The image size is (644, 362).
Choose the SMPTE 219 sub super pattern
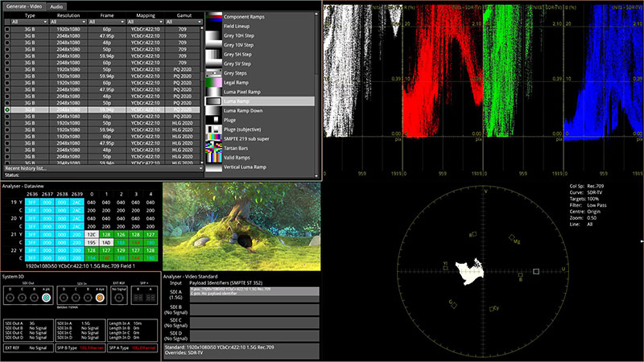click(x=214, y=138)
